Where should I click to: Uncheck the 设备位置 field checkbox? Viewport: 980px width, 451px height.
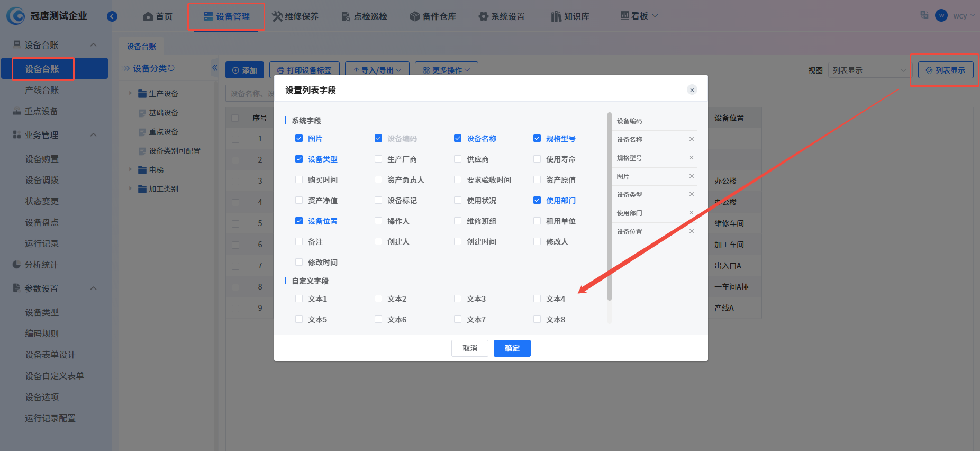(x=299, y=221)
